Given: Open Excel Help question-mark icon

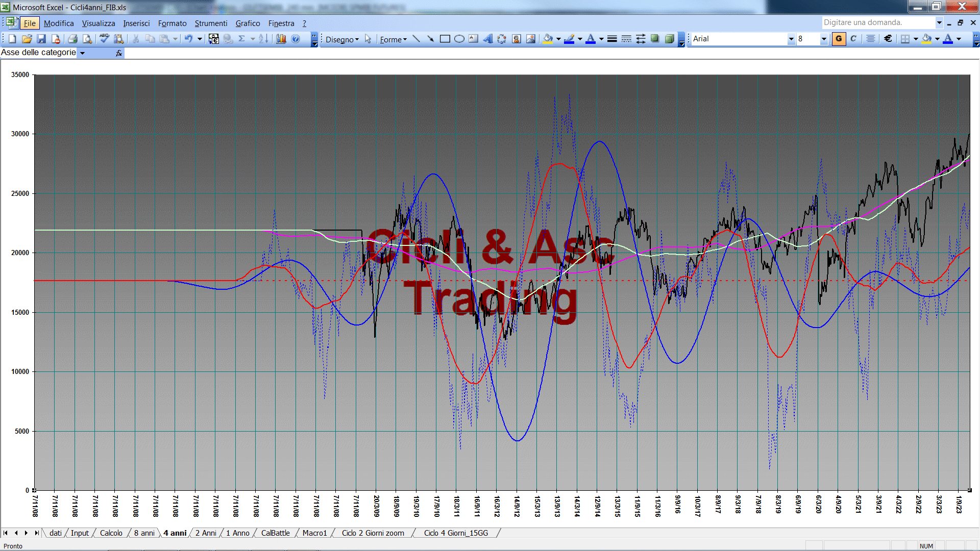Looking at the screenshot, I should click(296, 39).
